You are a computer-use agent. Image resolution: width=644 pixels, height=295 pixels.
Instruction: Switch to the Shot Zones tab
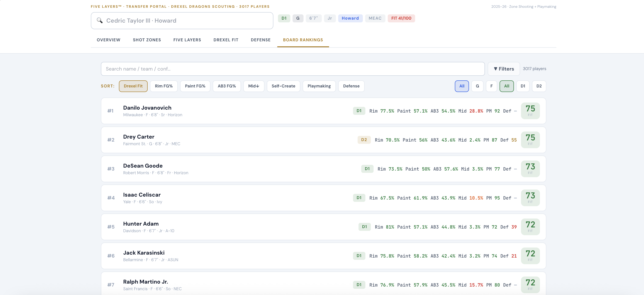point(147,40)
